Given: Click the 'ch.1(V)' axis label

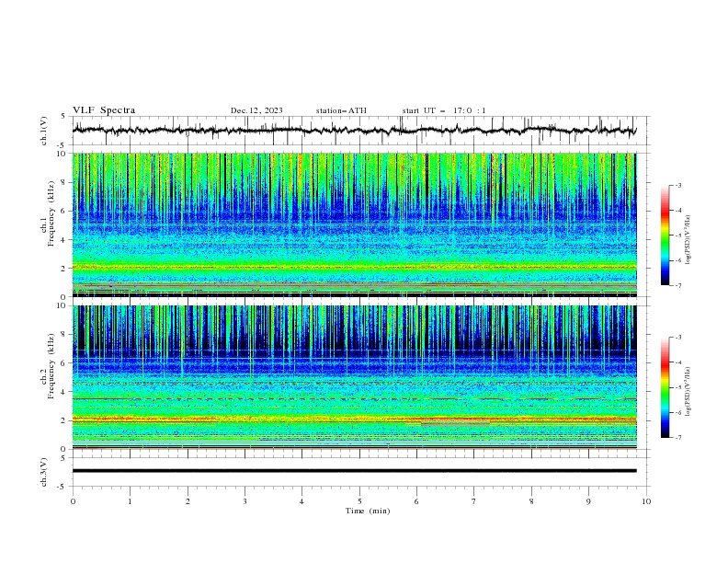Looking at the screenshot, I should click(x=44, y=131).
